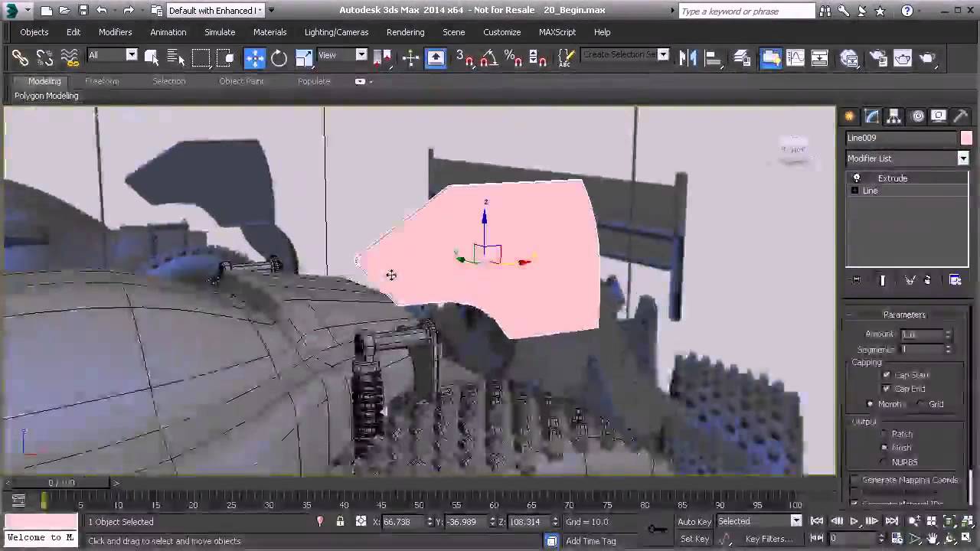Image resolution: width=980 pixels, height=551 pixels.
Task: Expand the Line entry in modifier stack
Action: coord(854,191)
